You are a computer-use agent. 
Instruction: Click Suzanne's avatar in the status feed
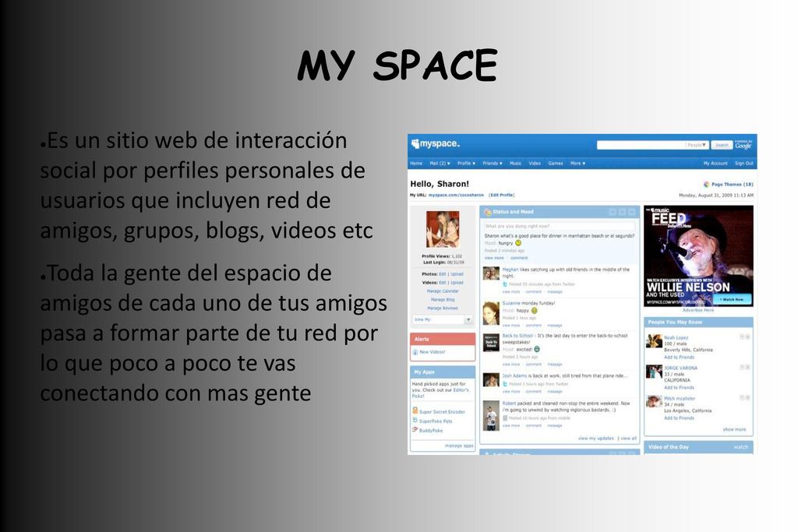(x=491, y=313)
